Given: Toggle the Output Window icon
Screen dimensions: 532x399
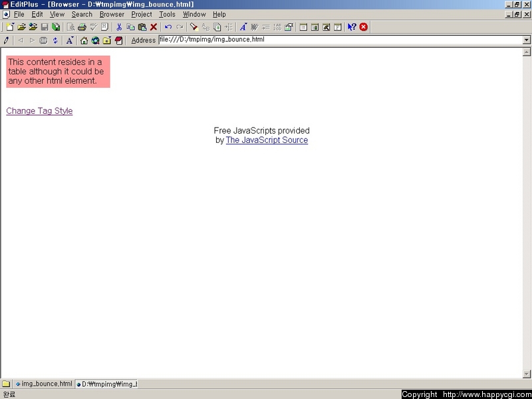Looking at the screenshot, I should pyautogui.click(x=327, y=27).
